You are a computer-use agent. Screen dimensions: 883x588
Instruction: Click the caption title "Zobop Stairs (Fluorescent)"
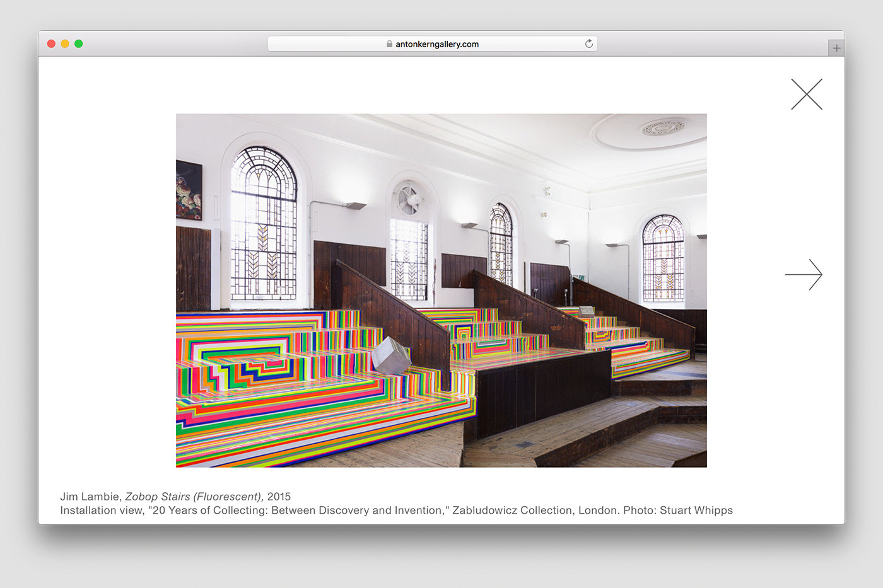pyautogui.click(x=194, y=497)
